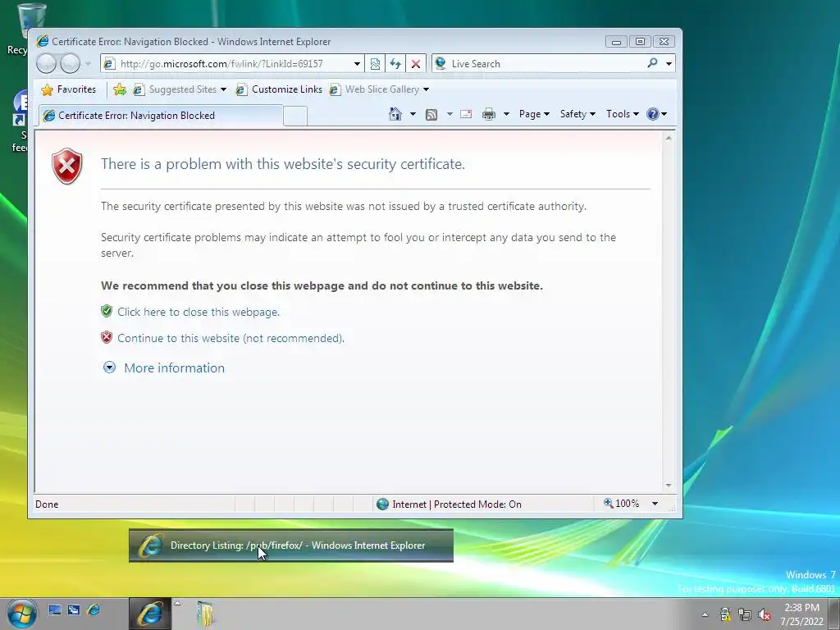This screenshot has width=840, height=630.
Task: Open the Tools menu
Action: pyautogui.click(x=622, y=114)
